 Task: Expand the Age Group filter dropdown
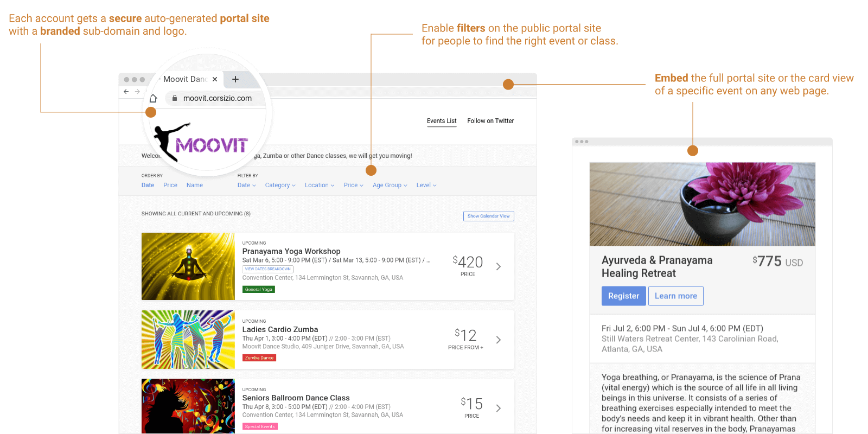390,185
